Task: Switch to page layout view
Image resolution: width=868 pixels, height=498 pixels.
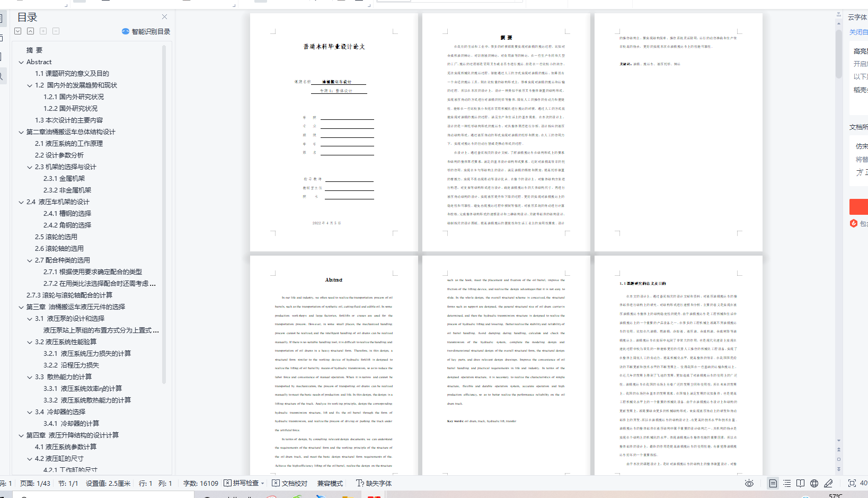Action: (773, 483)
